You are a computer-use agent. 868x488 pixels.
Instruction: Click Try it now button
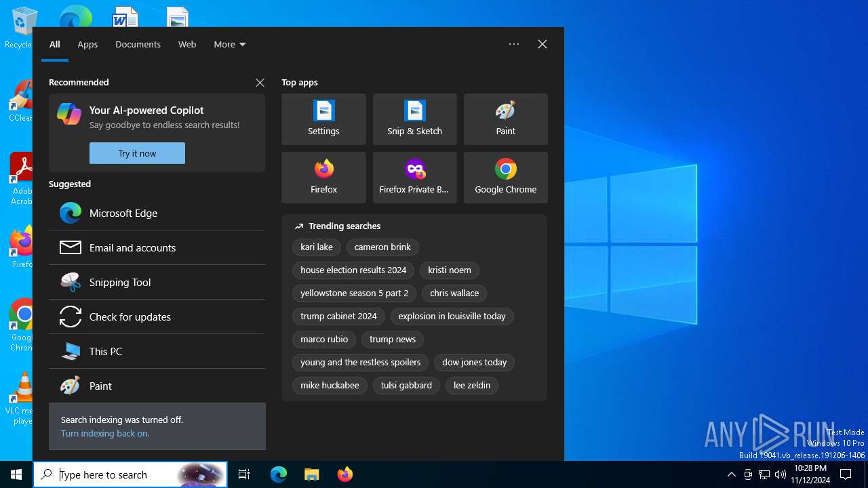coord(137,153)
